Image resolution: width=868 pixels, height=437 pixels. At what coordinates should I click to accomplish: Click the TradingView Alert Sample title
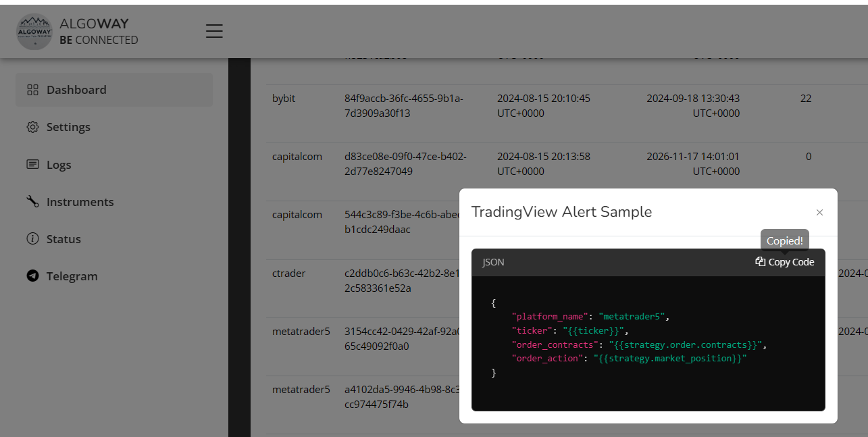pyautogui.click(x=562, y=211)
